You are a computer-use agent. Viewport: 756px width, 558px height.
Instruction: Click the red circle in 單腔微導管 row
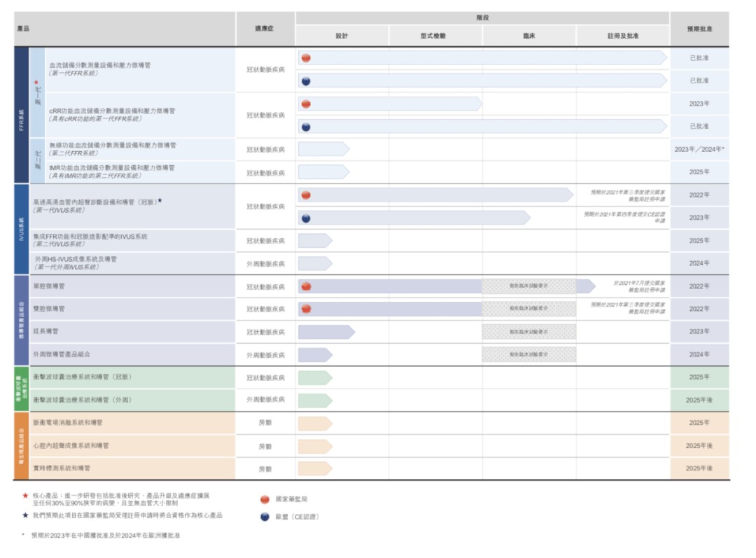(x=306, y=286)
